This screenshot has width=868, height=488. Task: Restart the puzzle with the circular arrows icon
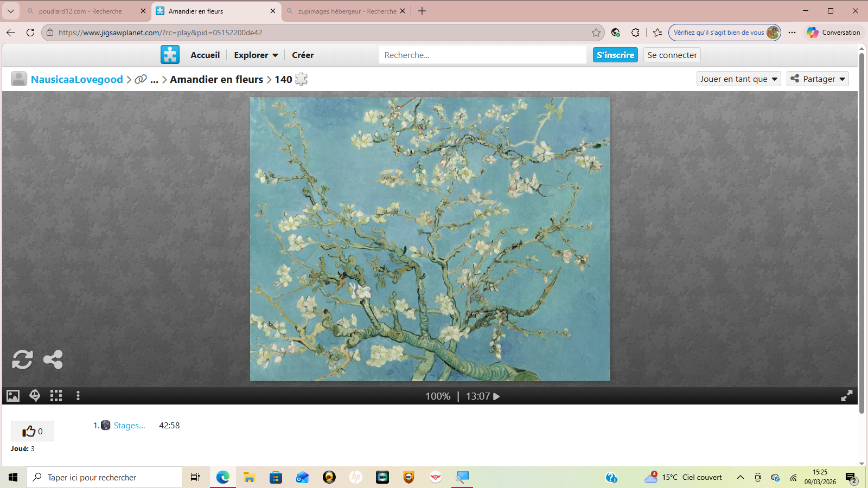22,359
